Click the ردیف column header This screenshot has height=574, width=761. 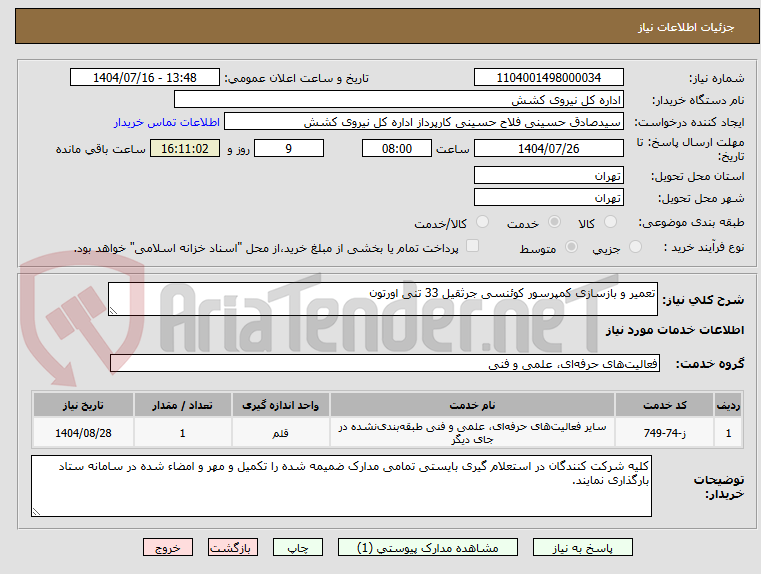pyautogui.click(x=728, y=405)
